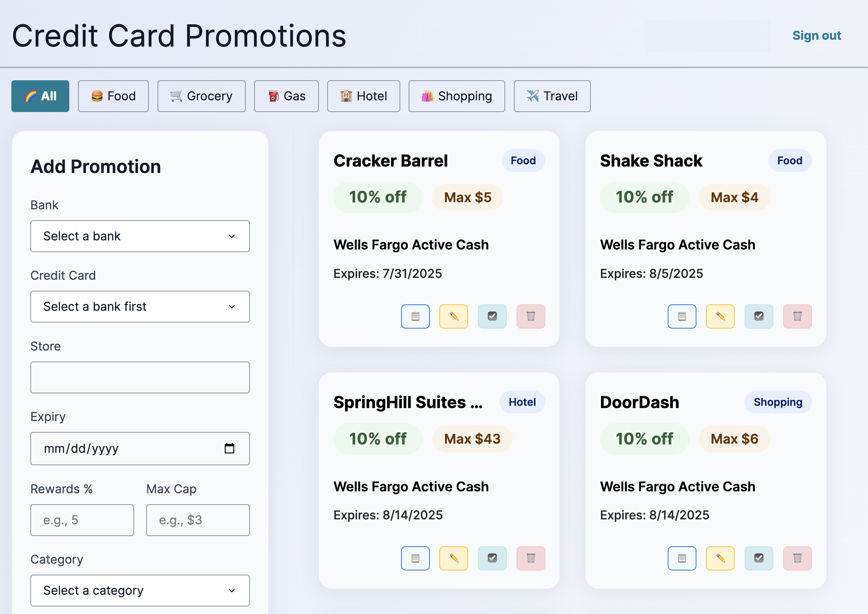Select the pencil edit icon on Shake Shack card
The height and width of the screenshot is (614, 868).
point(720,316)
